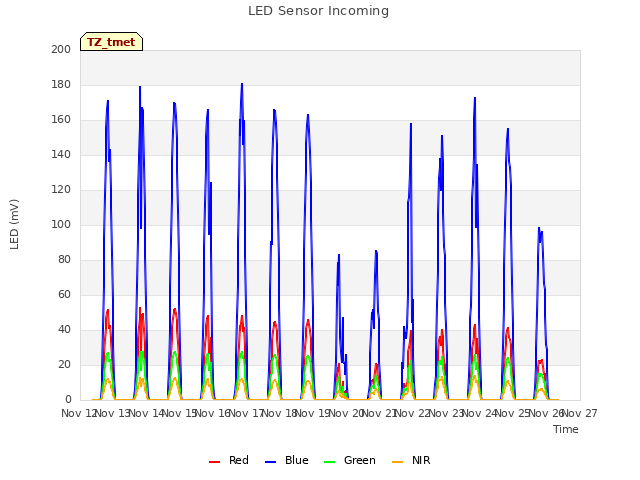Click the 80 y-axis tick label
The width and height of the screenshot is (640, 480).
(x=64, y=260)
